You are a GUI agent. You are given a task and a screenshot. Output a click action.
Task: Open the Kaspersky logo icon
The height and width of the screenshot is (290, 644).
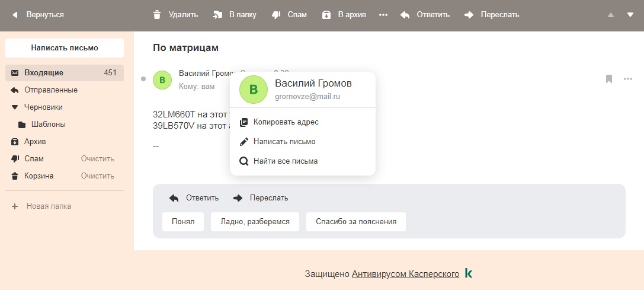pos(469,273)
